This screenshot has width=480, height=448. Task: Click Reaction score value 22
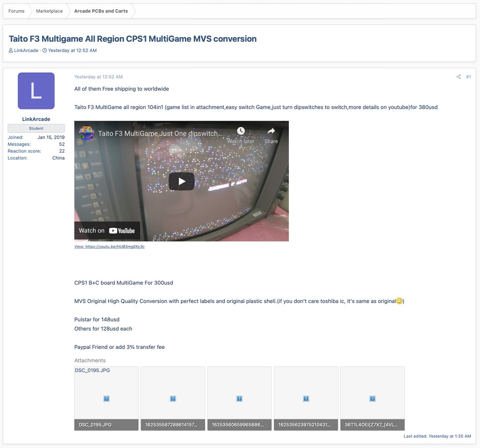[x=62, y=151]
